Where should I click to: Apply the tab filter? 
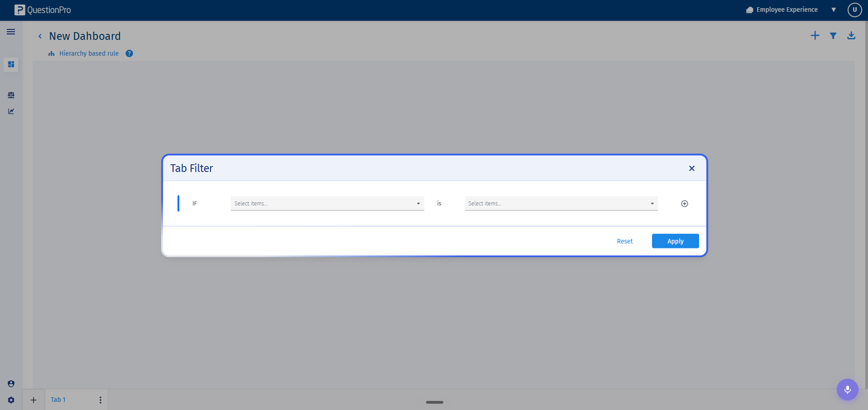[x=675, y=241]
